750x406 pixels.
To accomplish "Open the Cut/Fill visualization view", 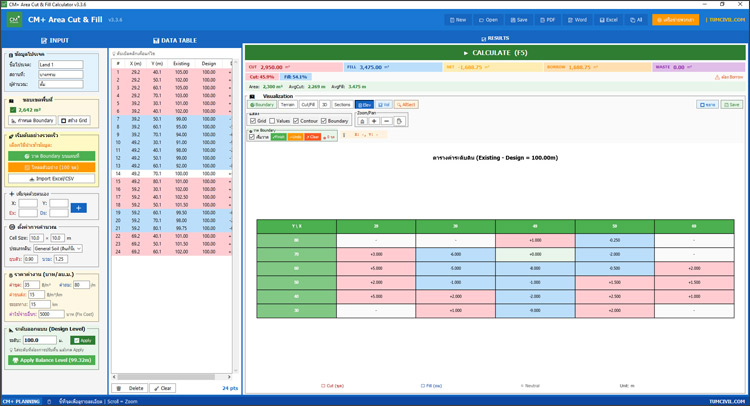I will click(x=308, y=104).
